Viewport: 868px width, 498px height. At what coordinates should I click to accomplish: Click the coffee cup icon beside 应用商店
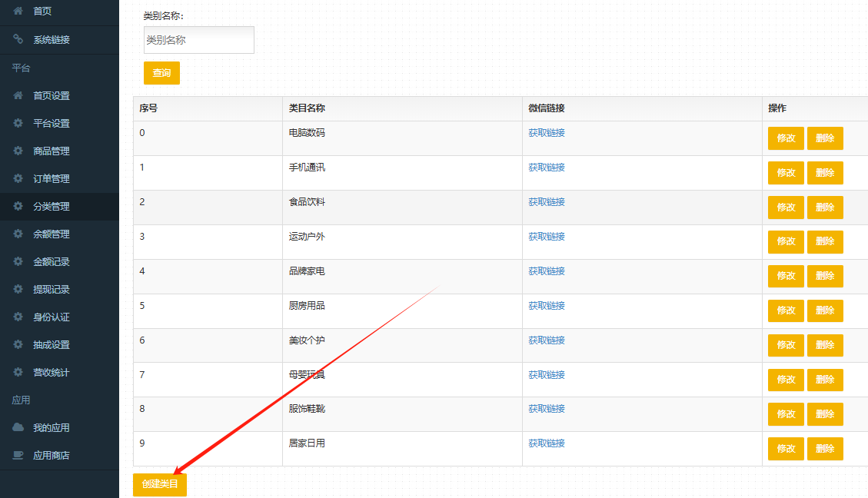click(x=18, y=456)
